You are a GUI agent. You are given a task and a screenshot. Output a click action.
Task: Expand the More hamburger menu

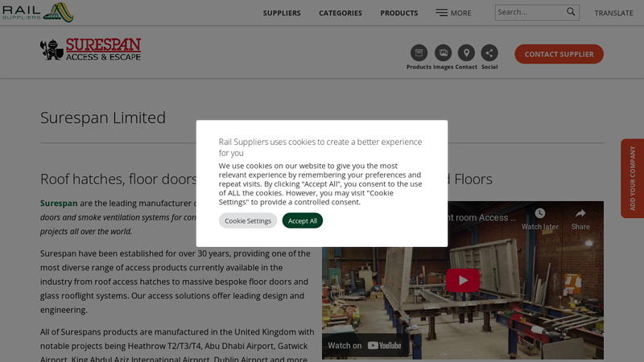pos(453,13)
